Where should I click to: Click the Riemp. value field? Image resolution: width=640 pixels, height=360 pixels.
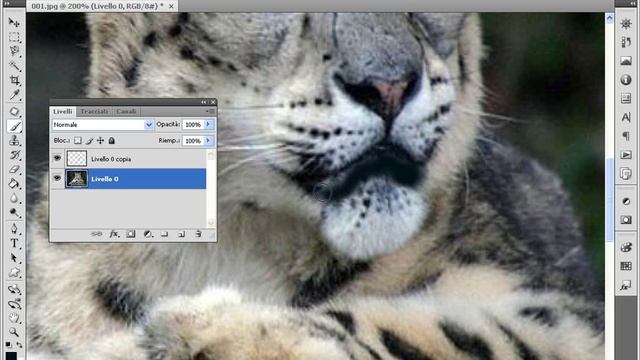193,140
